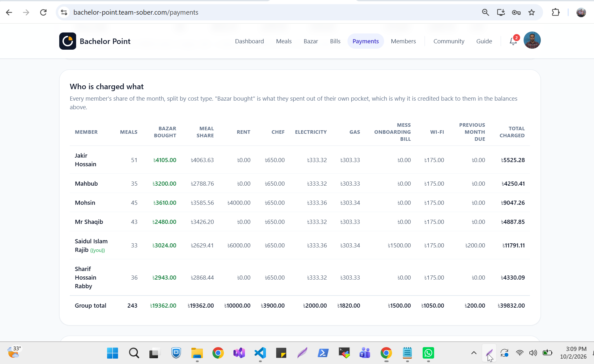Click the Total Charged column header

tap(512, 132)
